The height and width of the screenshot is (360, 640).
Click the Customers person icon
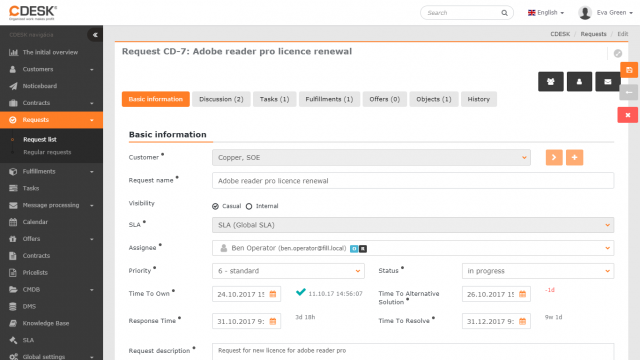click(x=13, y=69)
